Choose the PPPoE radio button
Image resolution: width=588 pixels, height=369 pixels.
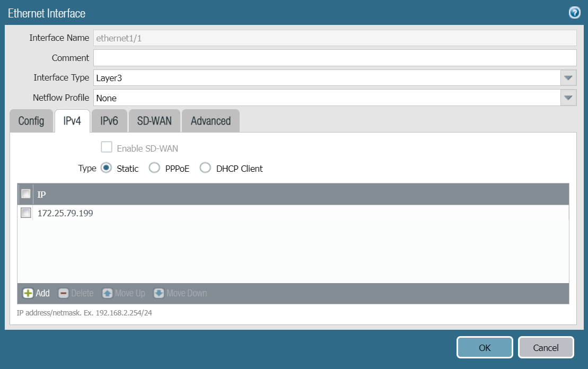[154, 168]
